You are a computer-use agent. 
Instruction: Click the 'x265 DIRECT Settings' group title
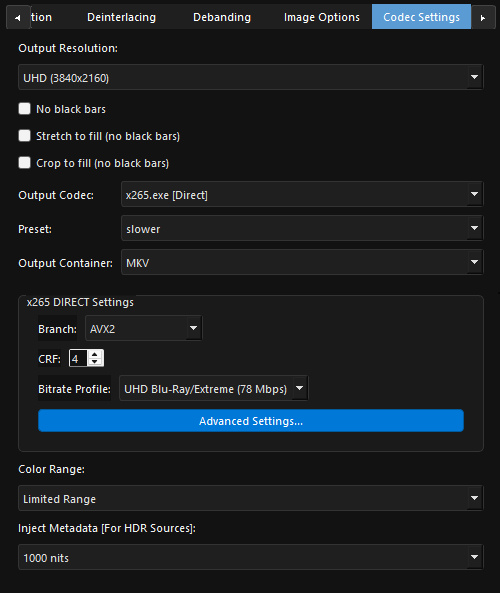80,302
